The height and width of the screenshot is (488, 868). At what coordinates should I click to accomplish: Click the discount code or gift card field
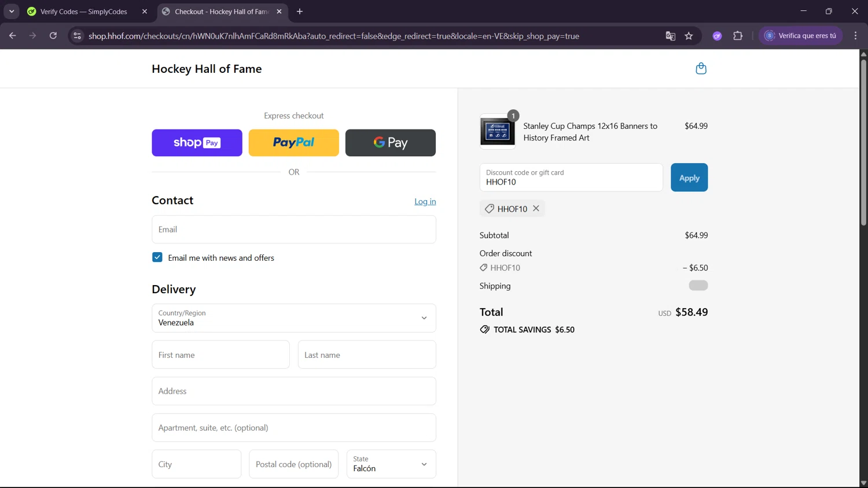click(x=571, y=178)
